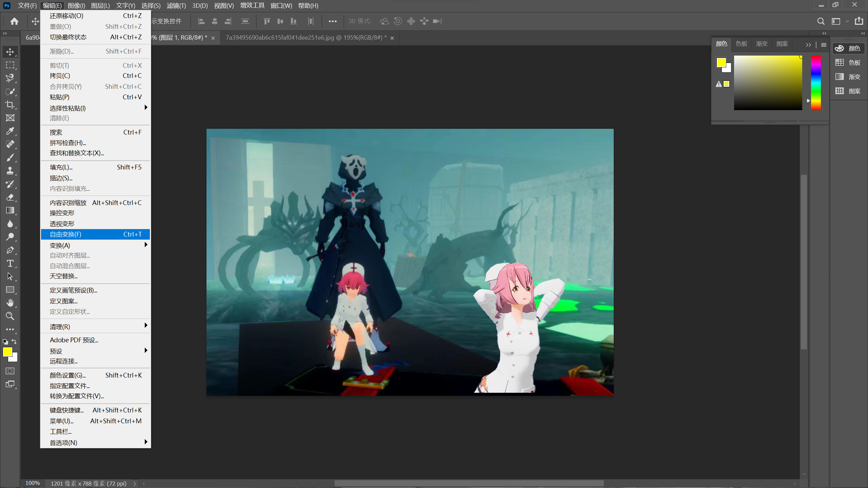Open the 渐变 panel button on right dock
The width and height of the screenshot is (868, 488).
849,77
